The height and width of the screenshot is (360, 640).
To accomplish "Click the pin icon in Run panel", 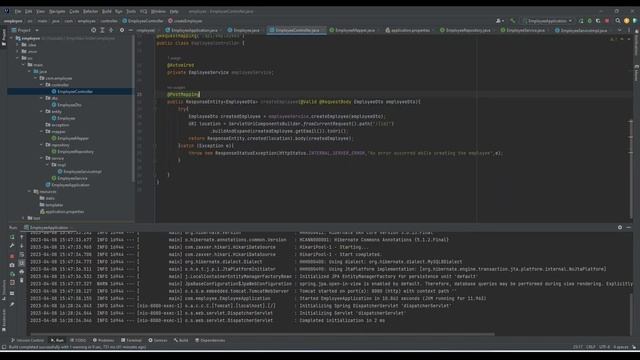I will (x=12, y=304).
